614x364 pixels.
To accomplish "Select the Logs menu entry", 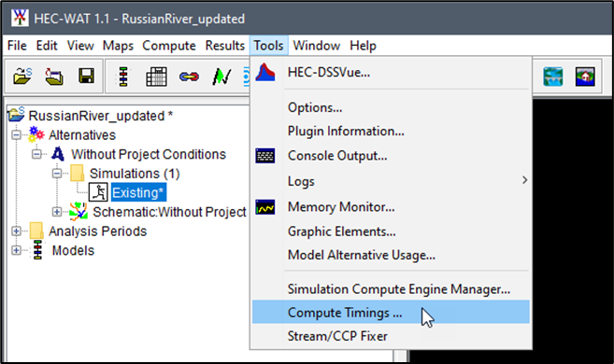I will pyautogui.click(x=391, y=181).
